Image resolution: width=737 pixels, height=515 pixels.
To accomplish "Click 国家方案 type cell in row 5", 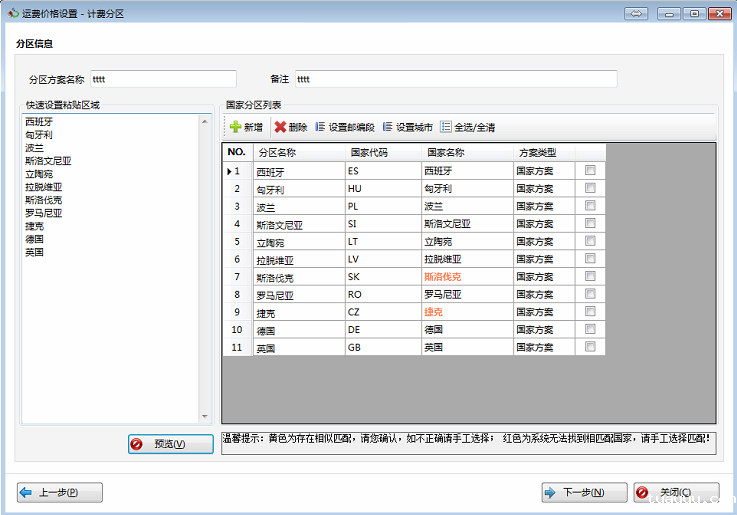I will click(544, 242).
